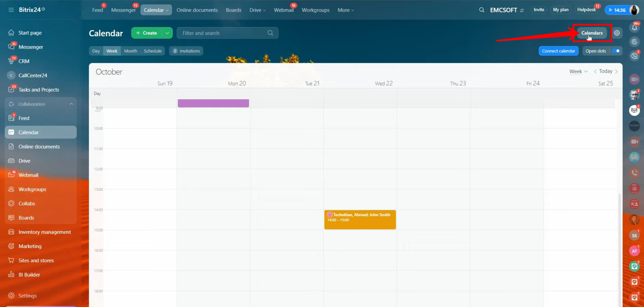Click the Connect calendar button
Screen dimensions: 644x307
tap(558, 51)
